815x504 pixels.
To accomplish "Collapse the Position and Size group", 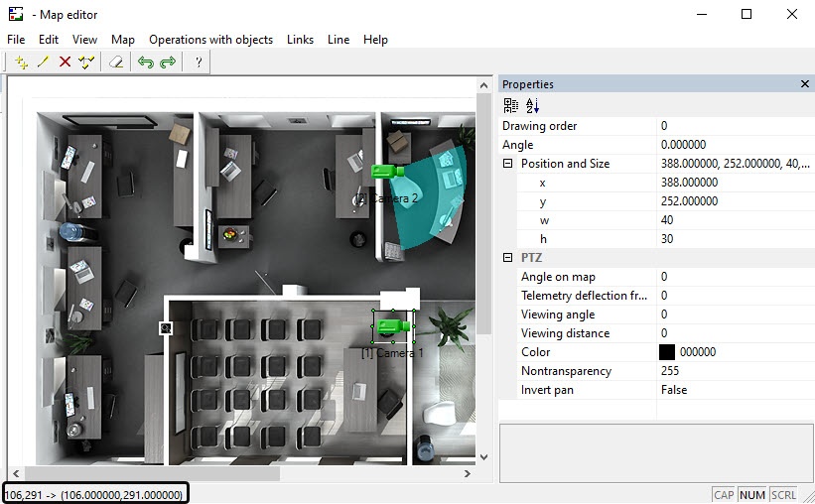I will tap(508, 164).
